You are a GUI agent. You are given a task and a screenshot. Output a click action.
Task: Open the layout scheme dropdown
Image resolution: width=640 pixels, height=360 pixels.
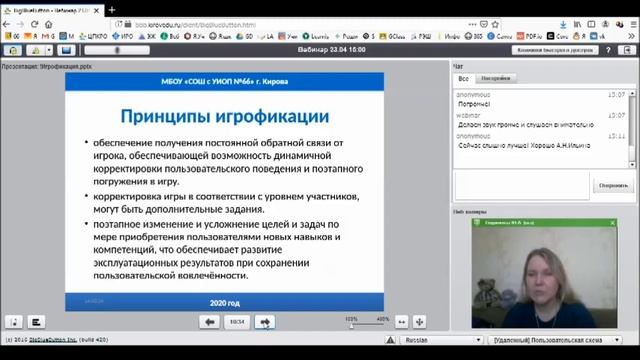tap(555, 340)
